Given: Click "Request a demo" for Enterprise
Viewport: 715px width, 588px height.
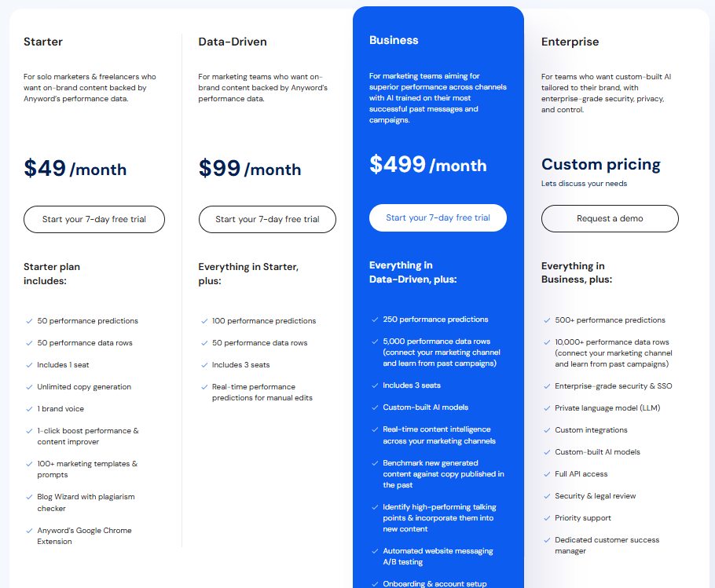Looking at the screenshot, I should [610, 218].
